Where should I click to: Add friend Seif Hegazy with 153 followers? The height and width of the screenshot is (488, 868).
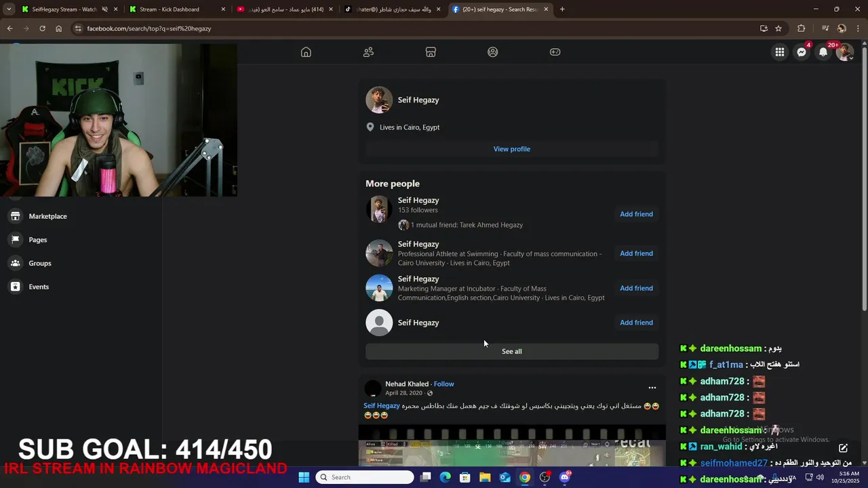pyautogui.click(x=636, y=214)
